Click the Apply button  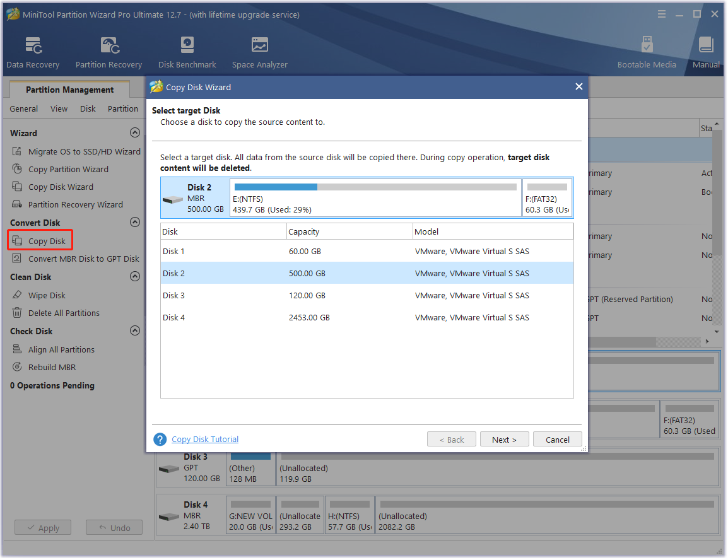pyautogui.click(x=43, y=528)
